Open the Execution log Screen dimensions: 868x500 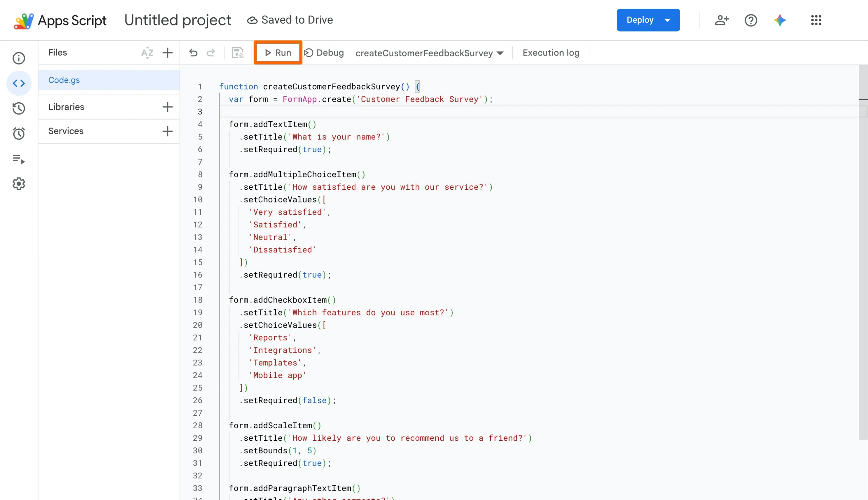click(551, 53)
